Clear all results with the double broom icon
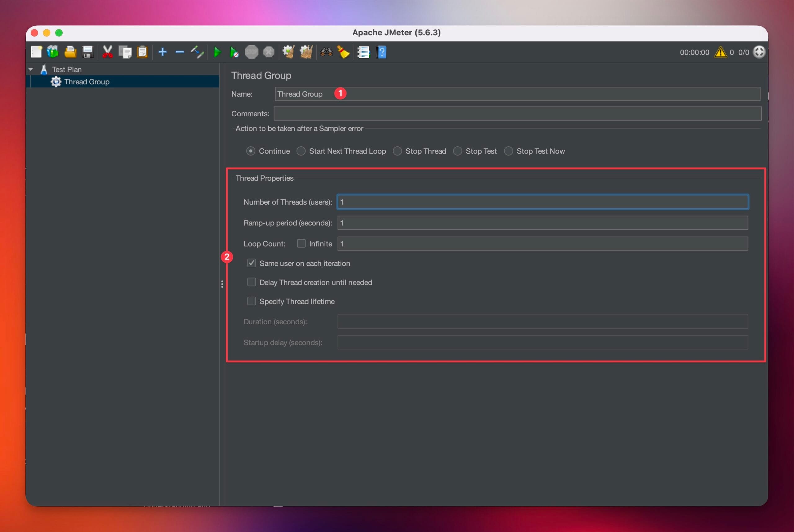This screenshot has width=794, height=532. 306,52
